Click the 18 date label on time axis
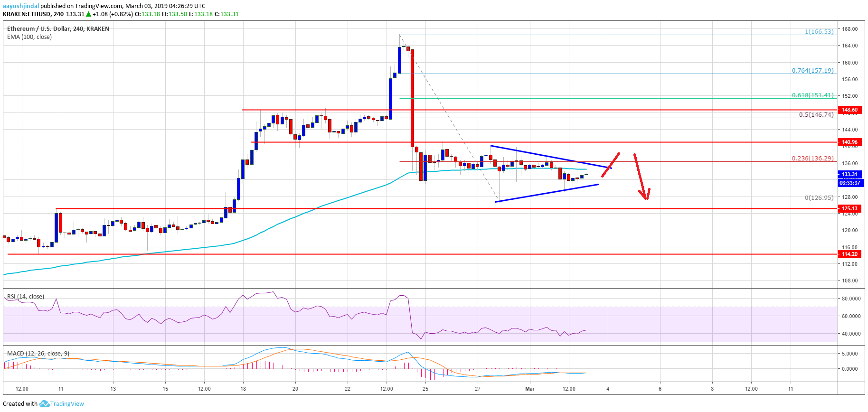The height and width of the screenshot is (412, 868). 243,389
